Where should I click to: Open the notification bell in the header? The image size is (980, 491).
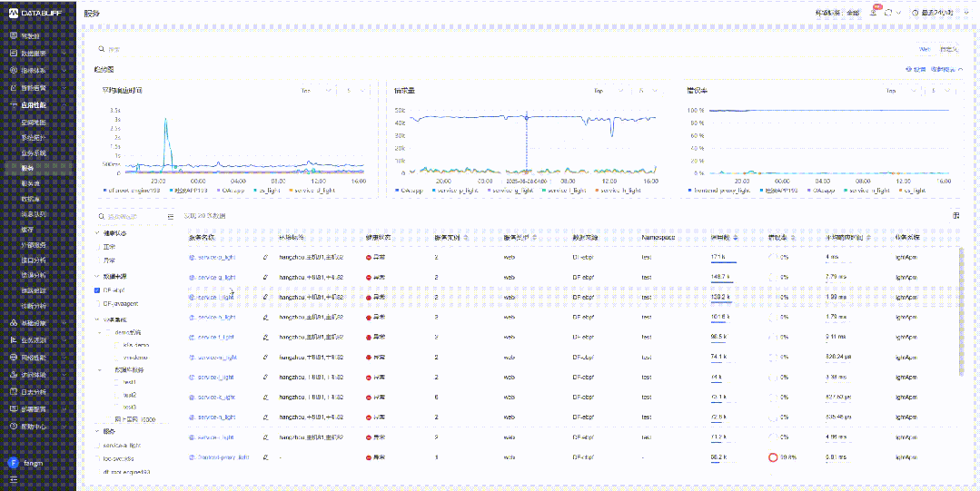coord(873,13)
